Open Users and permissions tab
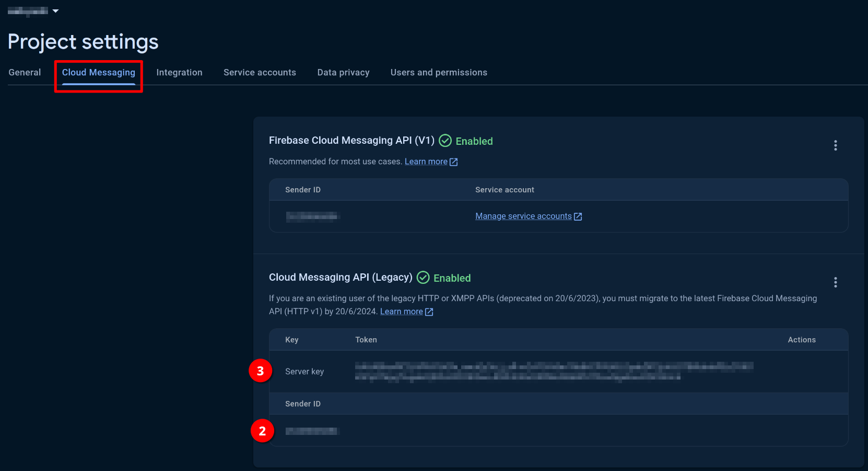 pos(439,73)
